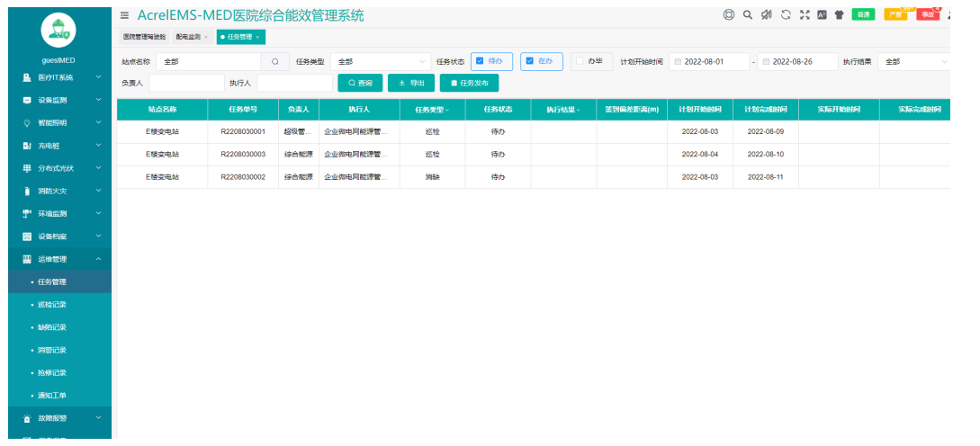Click the refresh icon in top toolbar
This screenshot has height=446, width=980.
coord(786,14)
